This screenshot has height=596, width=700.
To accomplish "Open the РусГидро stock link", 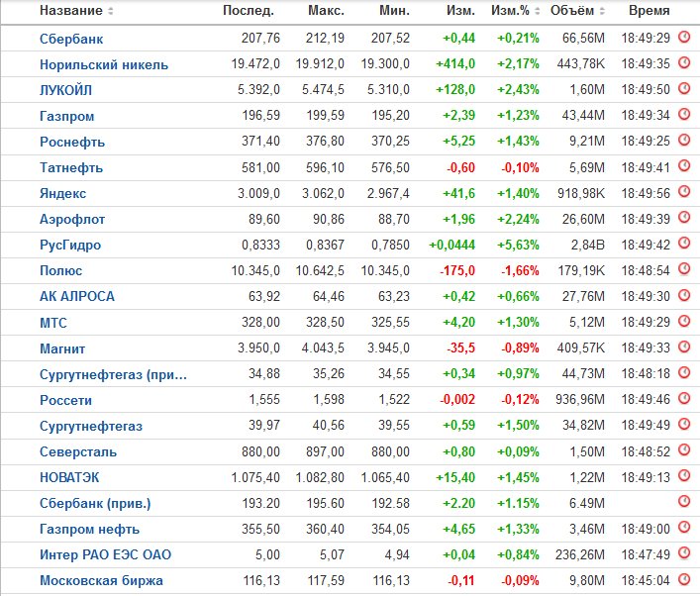I will click(70, 246).
